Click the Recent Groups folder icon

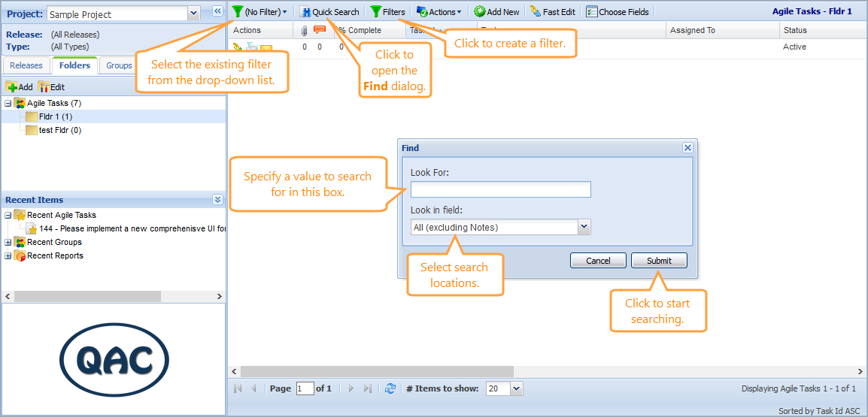click(20, 242)
